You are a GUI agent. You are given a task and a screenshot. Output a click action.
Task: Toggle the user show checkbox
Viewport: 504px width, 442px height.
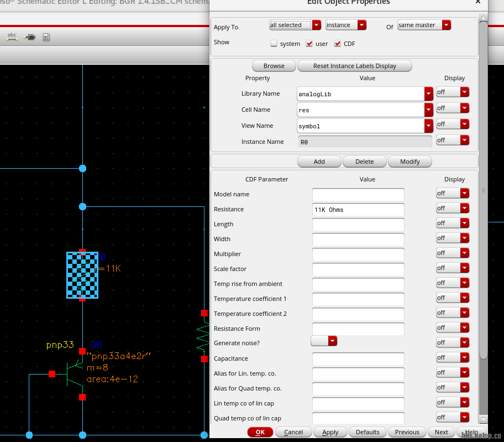[x=309, y=44]
